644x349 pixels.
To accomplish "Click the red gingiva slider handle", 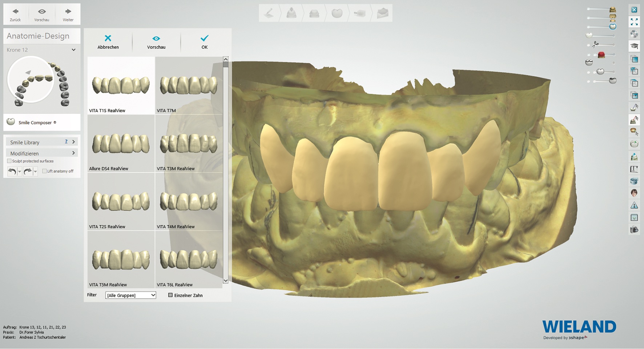I will click(x=601, y=55).
